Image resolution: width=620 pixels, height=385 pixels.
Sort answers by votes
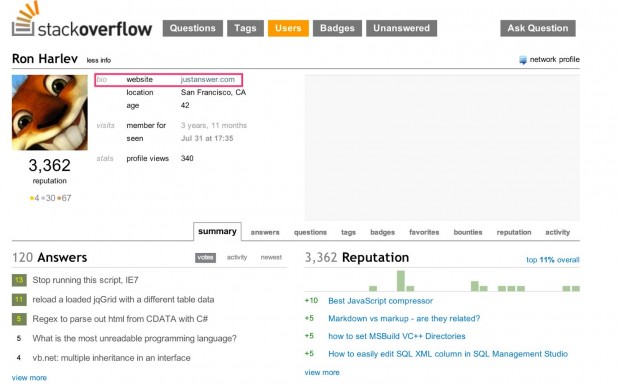tap(205, 258)
